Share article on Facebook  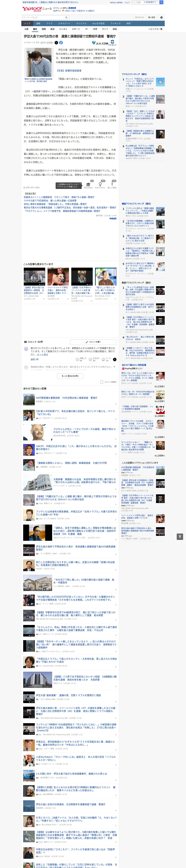click(61, 43)
